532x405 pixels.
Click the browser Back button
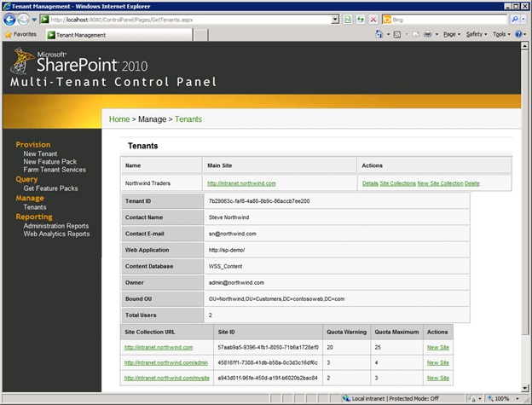11,19
